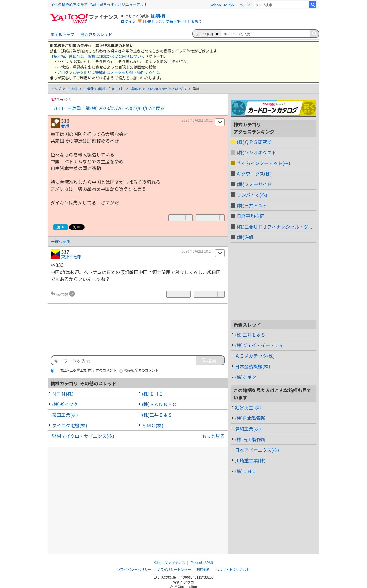Viewport: 367px width, 588px height.
Task: Click the shopping cart icon beside LINE offer
Action: pyautogui.click(x=140, y=21)
